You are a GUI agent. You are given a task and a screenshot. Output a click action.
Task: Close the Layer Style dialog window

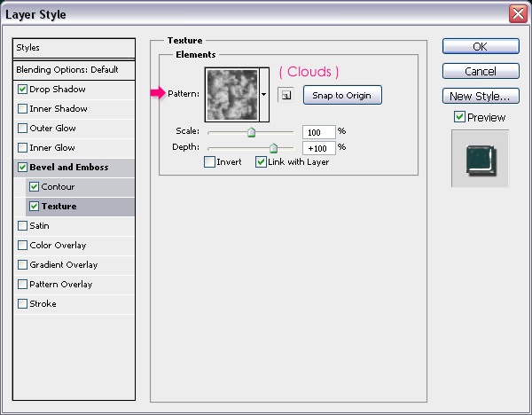click(x=517, y=14)
